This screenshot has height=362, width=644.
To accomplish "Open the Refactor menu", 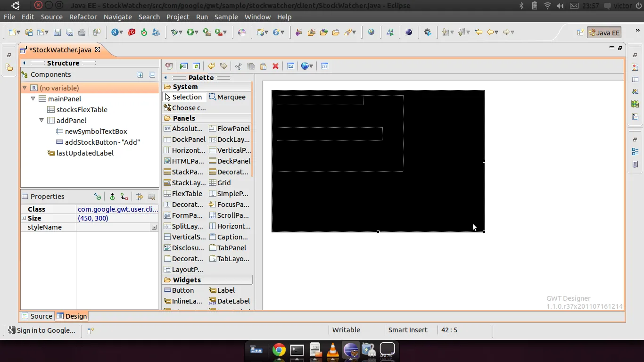I will pos(83,17).
